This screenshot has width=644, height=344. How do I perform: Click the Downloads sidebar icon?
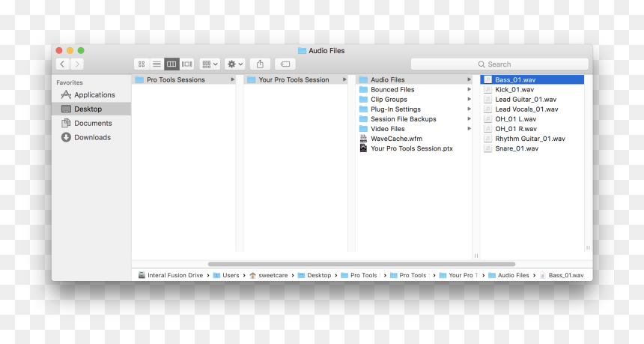coord(66,137)
